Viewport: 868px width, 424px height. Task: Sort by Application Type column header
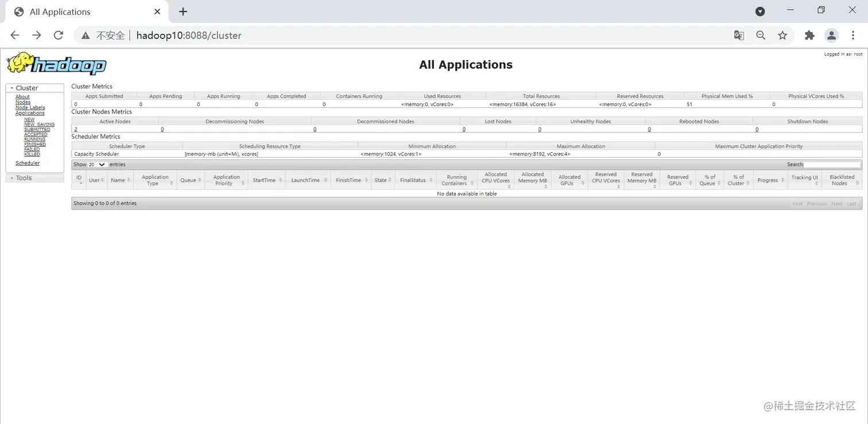[155, 180]
